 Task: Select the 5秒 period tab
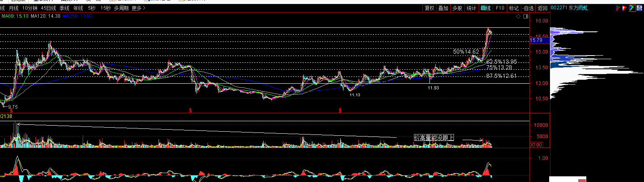pyautogui.click(x=92, y=8)
